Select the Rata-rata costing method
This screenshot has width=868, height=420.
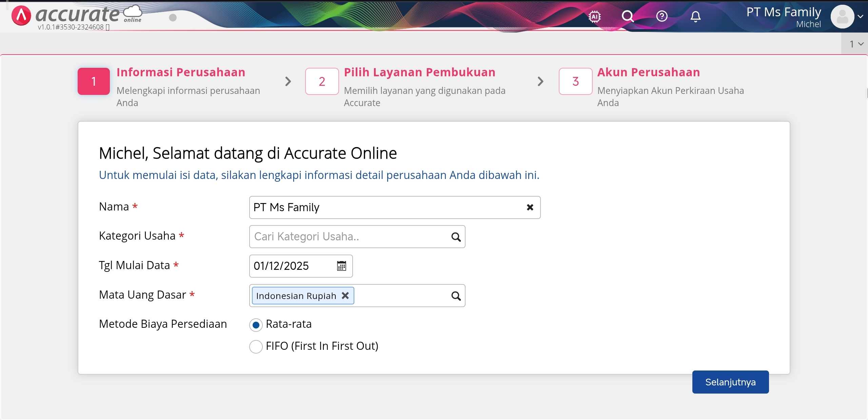click(x=256, y=325)
